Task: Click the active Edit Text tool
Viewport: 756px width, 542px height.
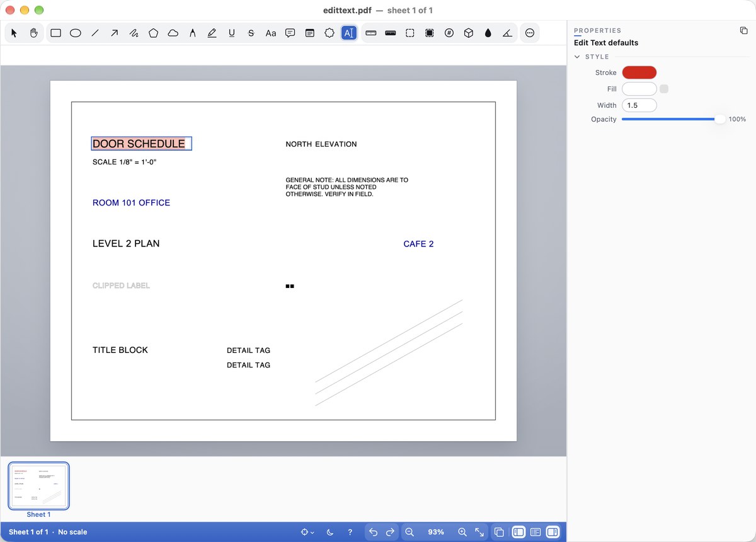Action: [x=349, y=33]
